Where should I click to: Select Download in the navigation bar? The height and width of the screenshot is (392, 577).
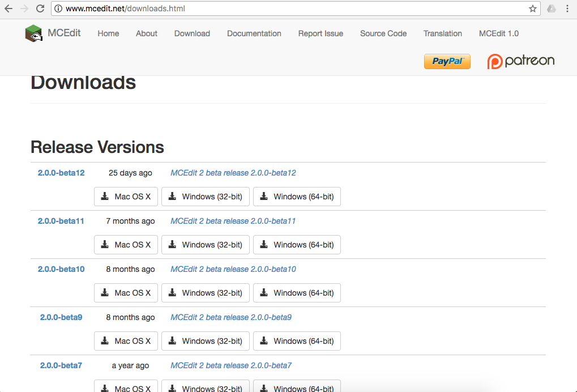tap(192, 33)
